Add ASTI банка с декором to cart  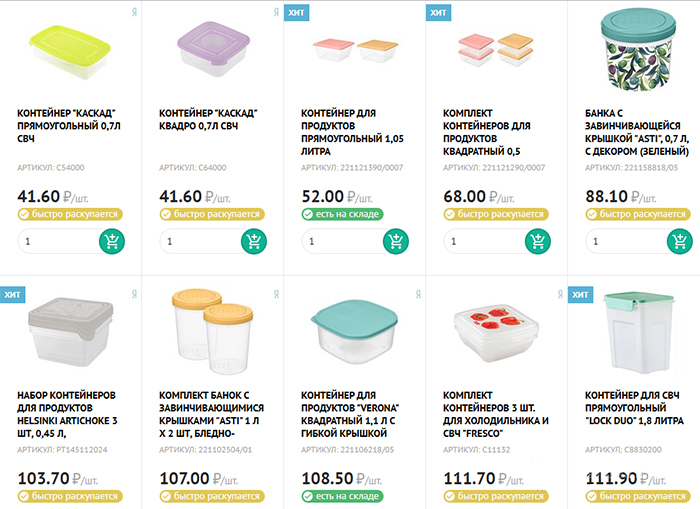pyautogui.click(x=678, y=241)
